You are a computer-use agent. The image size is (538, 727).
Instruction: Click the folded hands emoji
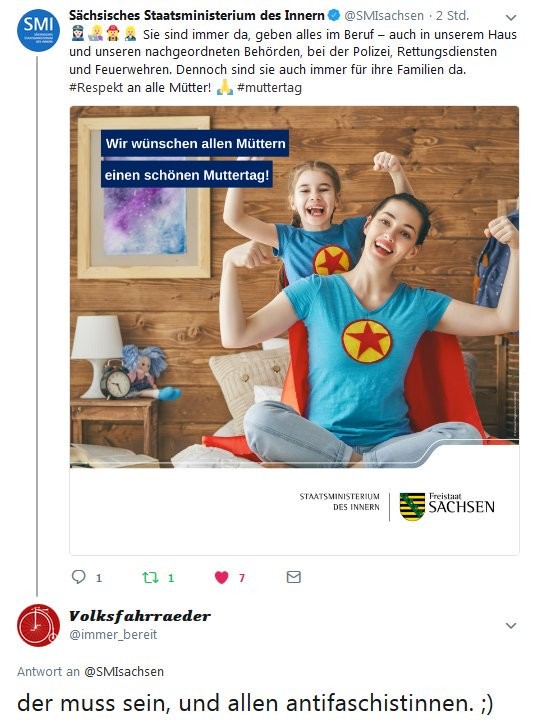(225, 87)
